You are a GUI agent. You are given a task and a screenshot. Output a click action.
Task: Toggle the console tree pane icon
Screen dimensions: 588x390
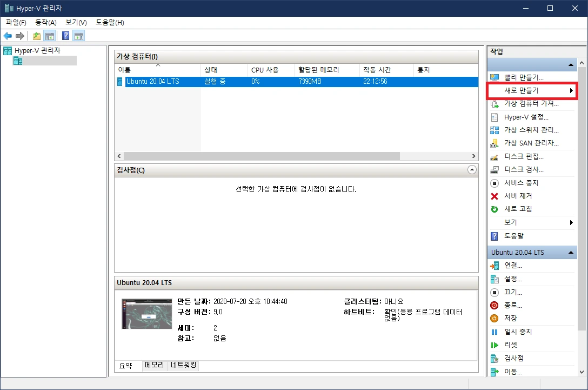tap(50, 36)
